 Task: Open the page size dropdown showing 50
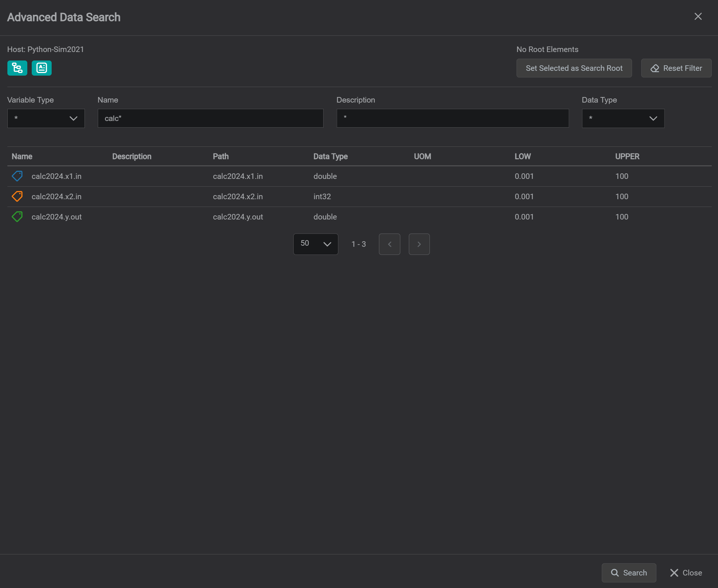pyautogui.click(x=316, y=244)
